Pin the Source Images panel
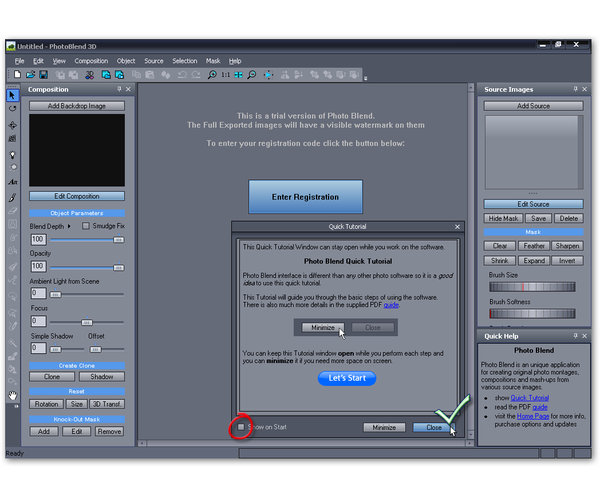Image resolution: width=600 pixels, height=500 pixels. click(x=576, y=89)
